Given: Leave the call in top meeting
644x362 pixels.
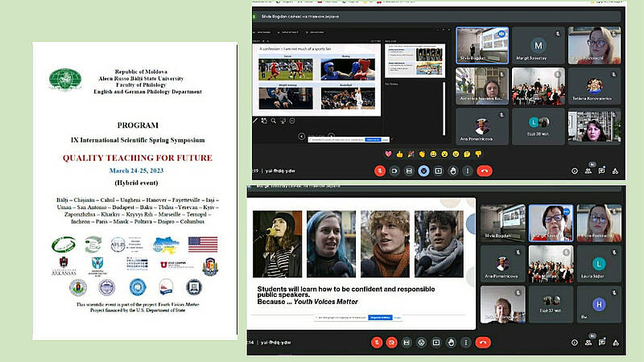Looking at the screenshot, I should (485, 171).
